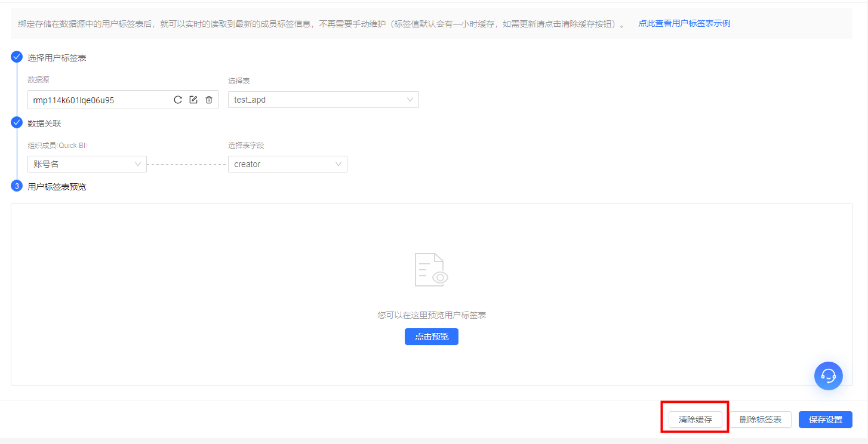Screen dimensions: 868x444
Task: Click the 选择用户标签表 step title
Action: (57, 58)
